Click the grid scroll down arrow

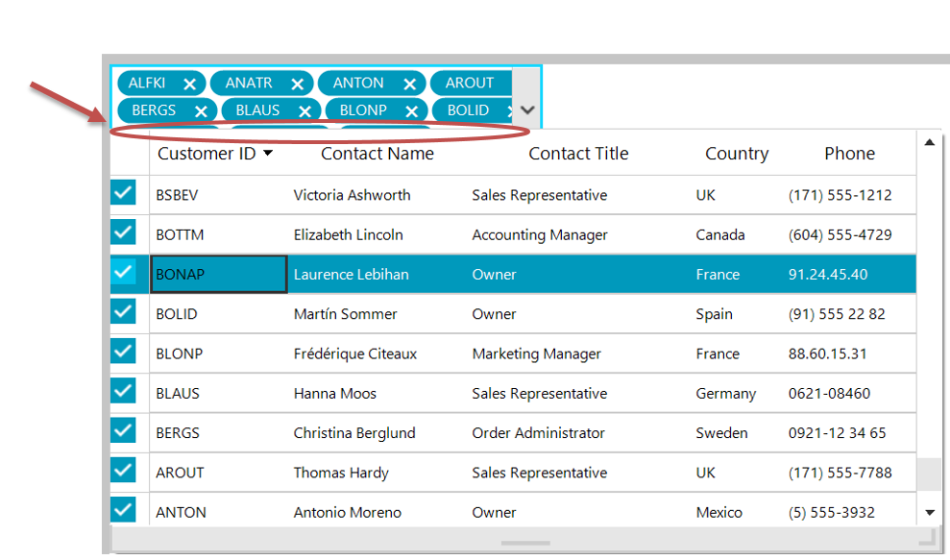tap(929, 513)
